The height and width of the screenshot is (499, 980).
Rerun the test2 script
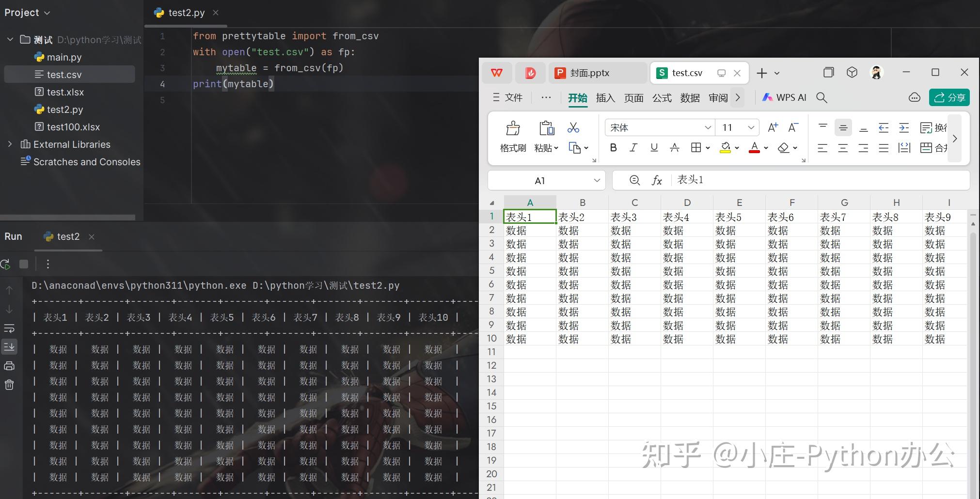5,264
